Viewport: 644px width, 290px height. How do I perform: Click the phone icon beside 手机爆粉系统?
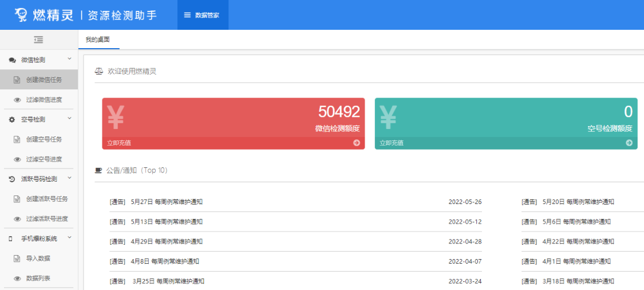click(x=11, y=238)
